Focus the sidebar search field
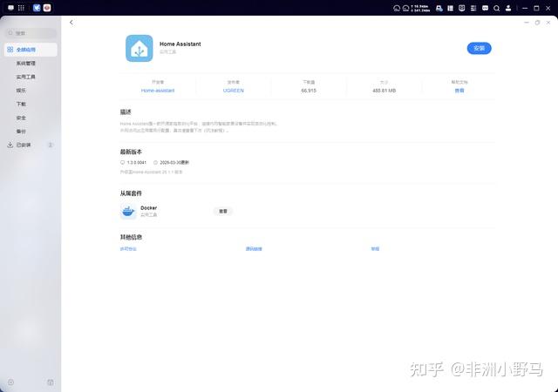 [31, 33]
